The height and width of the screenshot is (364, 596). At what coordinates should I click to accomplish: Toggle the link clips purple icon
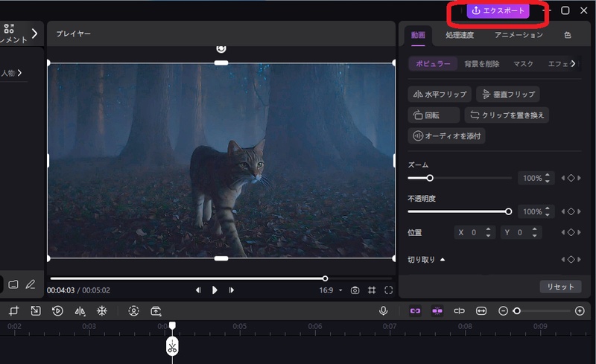(416, 311)
